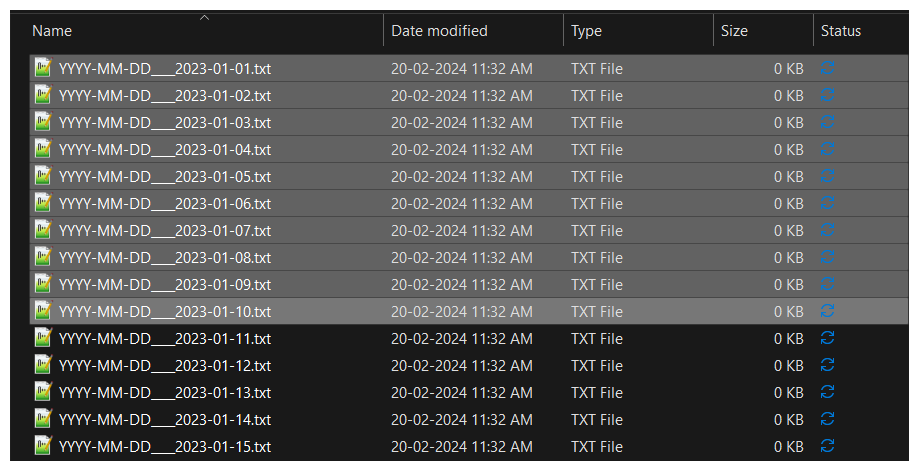Select file YYYY-MM-DD___2023-01-02.txt
The image size is (918, 471).
point(468,95)
